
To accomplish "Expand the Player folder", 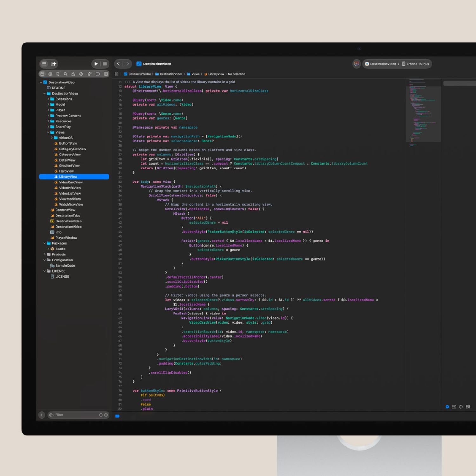I will [x=48, y=110].
